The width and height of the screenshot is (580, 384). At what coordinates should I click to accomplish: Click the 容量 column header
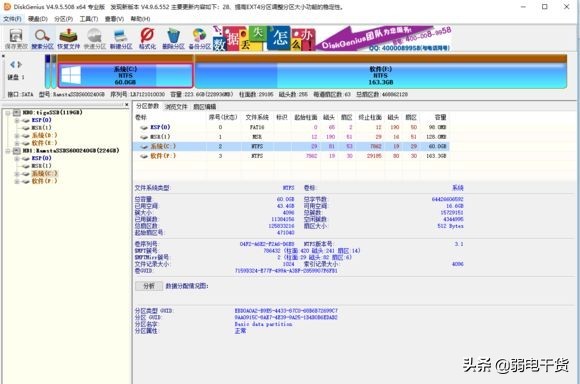coord(440,117)
